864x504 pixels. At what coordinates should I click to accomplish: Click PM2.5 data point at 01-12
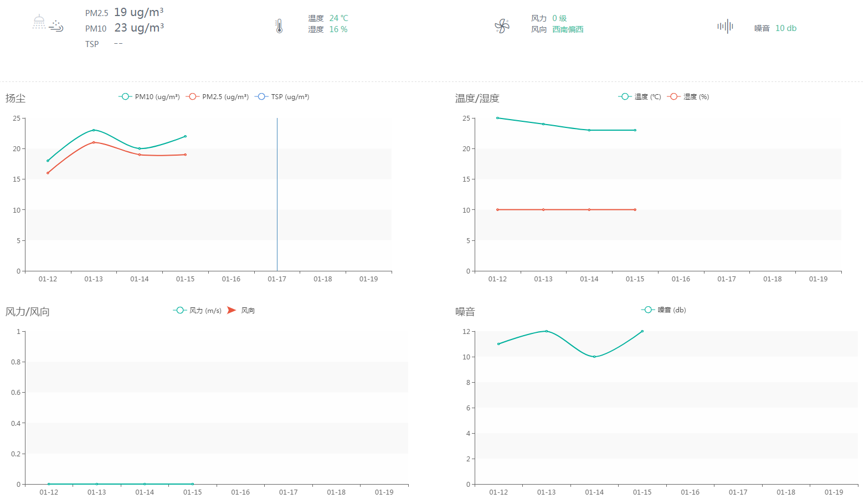coord(48,173)
